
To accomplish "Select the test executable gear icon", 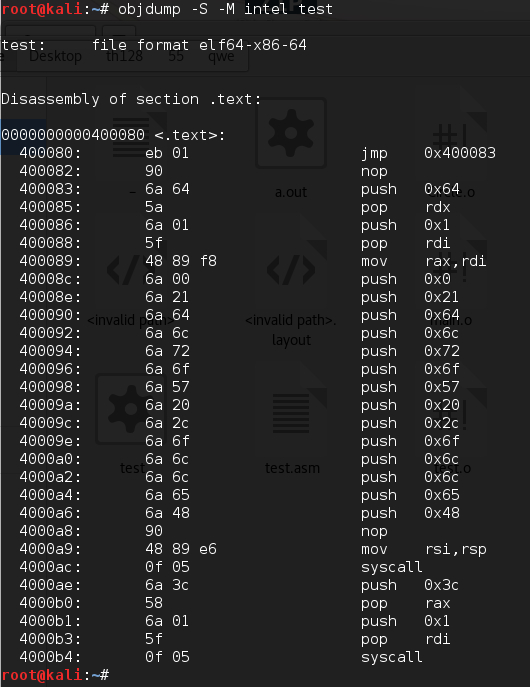I will (x=131, y=409).
